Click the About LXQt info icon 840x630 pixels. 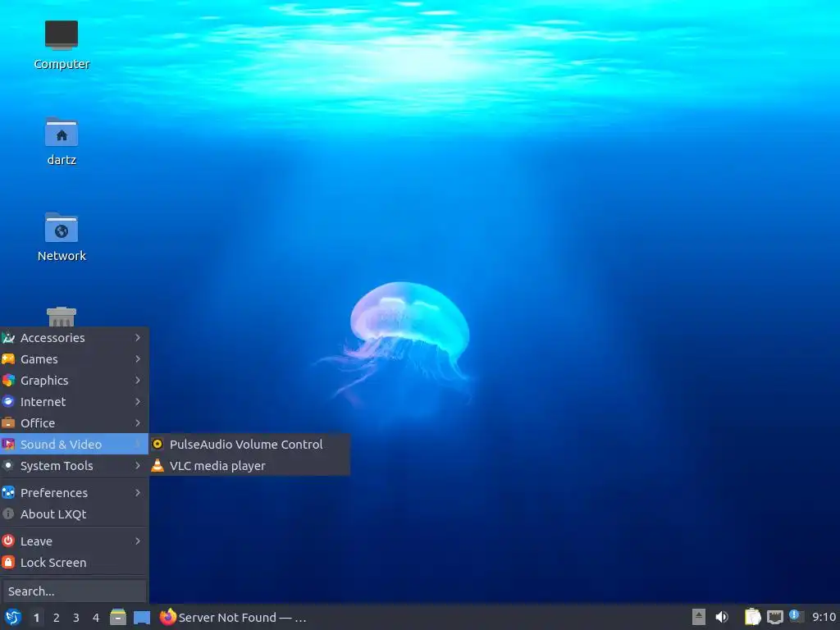[x=8, y=514]
